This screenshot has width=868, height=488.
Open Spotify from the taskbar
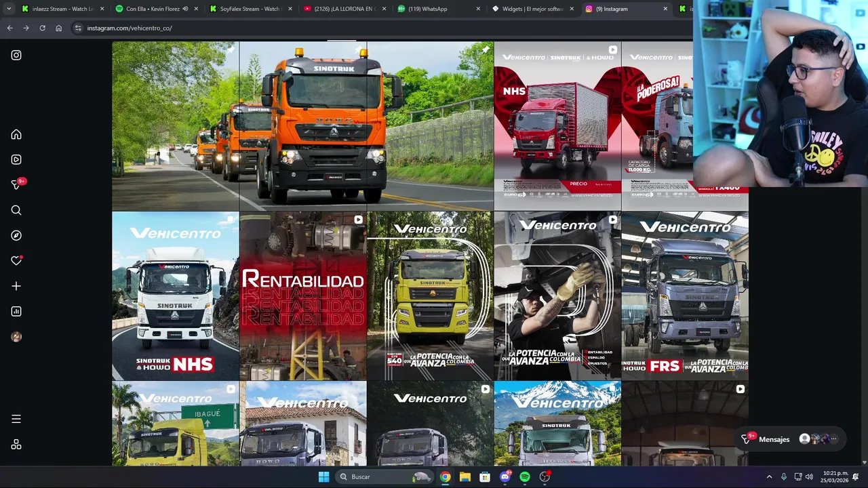525,476
